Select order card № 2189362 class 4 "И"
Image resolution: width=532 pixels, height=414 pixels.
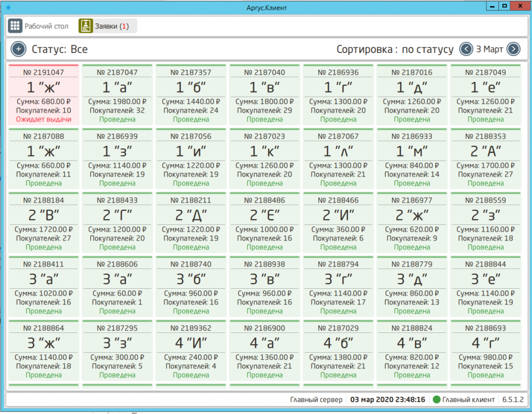click(191, 351)
